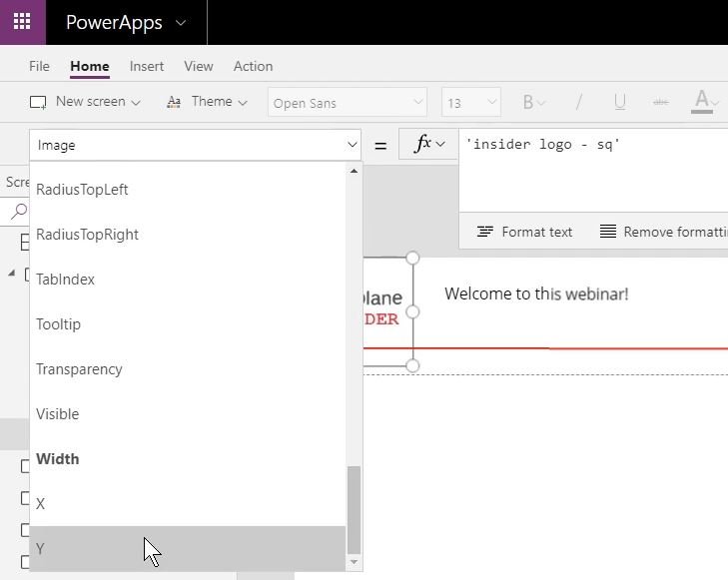728x580 pixels.
Task: Select the bold Width property
Action: (x=188, y=459)
